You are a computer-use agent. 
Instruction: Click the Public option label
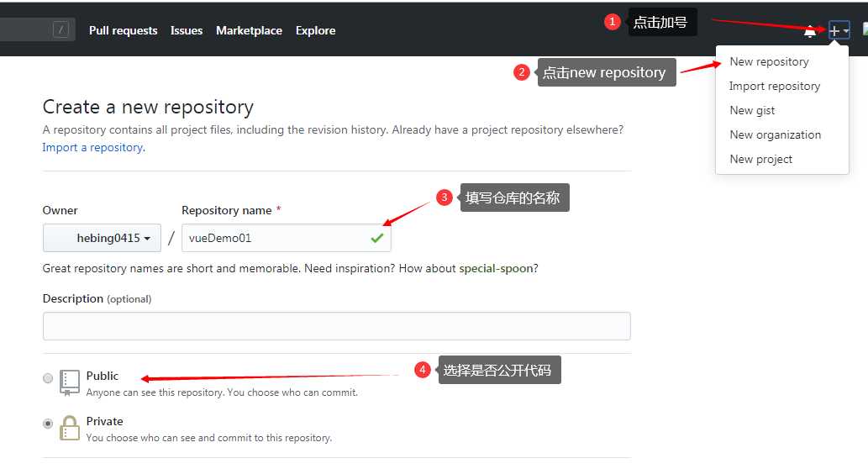pos(103,376)
